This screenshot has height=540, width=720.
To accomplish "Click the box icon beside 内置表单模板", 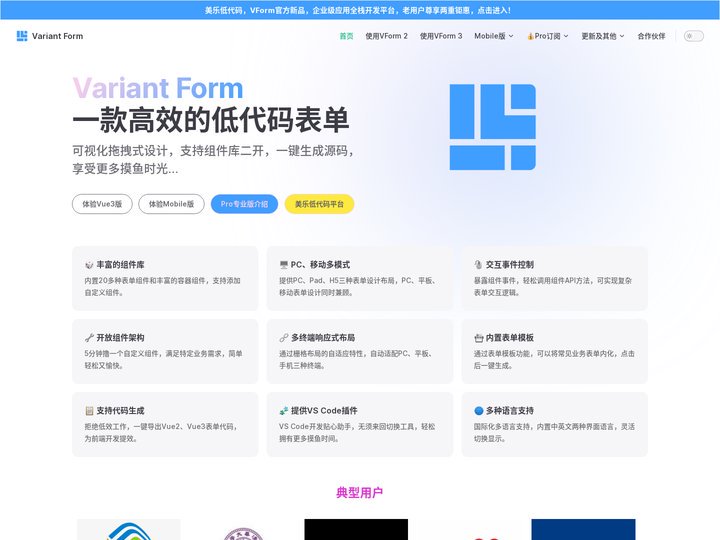I will pos(478,338).
